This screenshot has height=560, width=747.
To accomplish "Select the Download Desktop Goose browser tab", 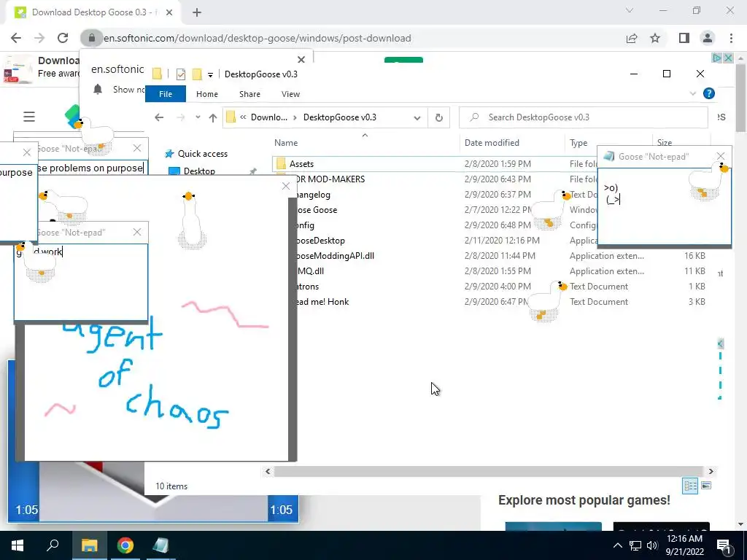I will coord(93,12).
